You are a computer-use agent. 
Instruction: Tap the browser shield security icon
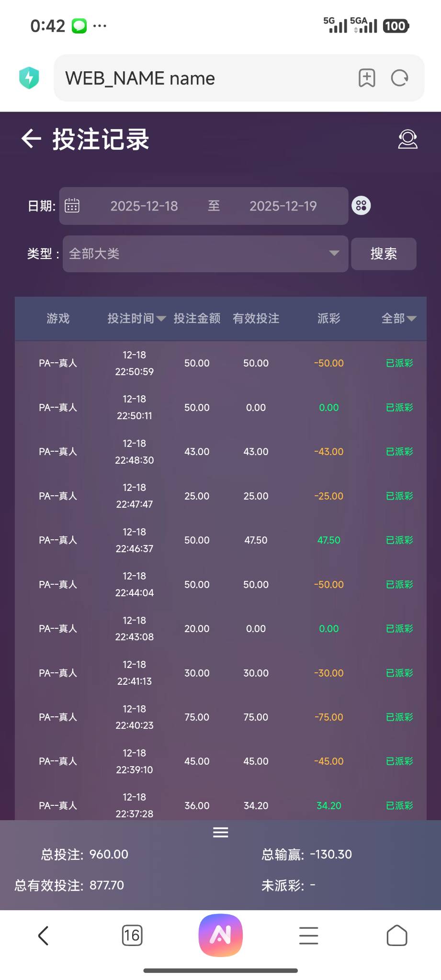point(29,78)
